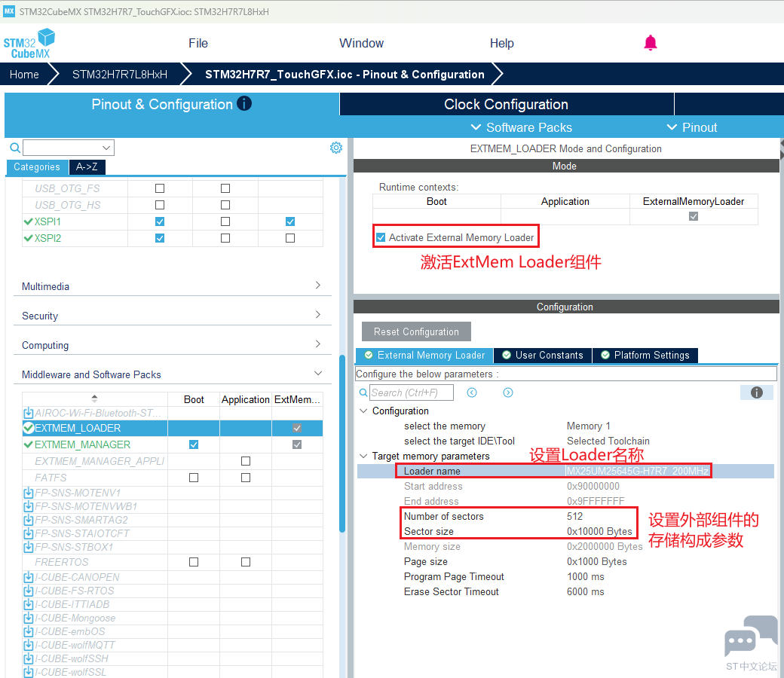Click download icon for I-CUBE-wolfSSH
Viewport: 784px width, 678px height.
[29, 658]
